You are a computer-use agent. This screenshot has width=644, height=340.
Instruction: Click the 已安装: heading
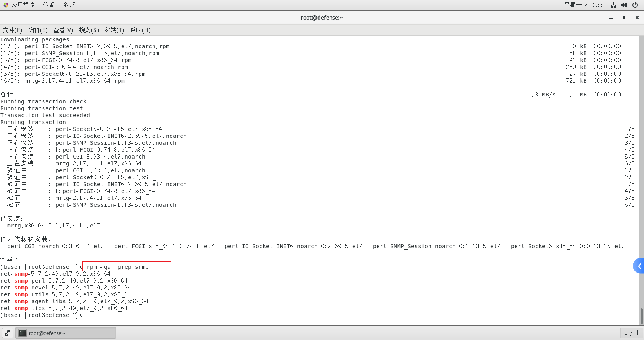(x=12, y=218)
